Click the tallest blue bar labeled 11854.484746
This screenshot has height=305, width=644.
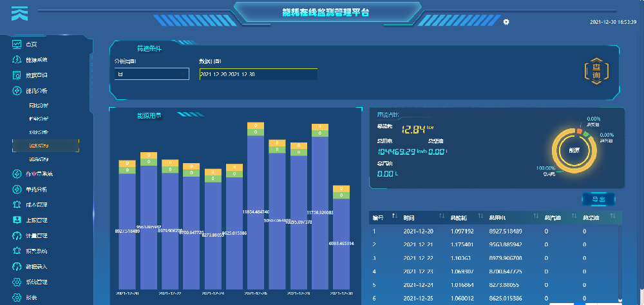tap(256, 213)
